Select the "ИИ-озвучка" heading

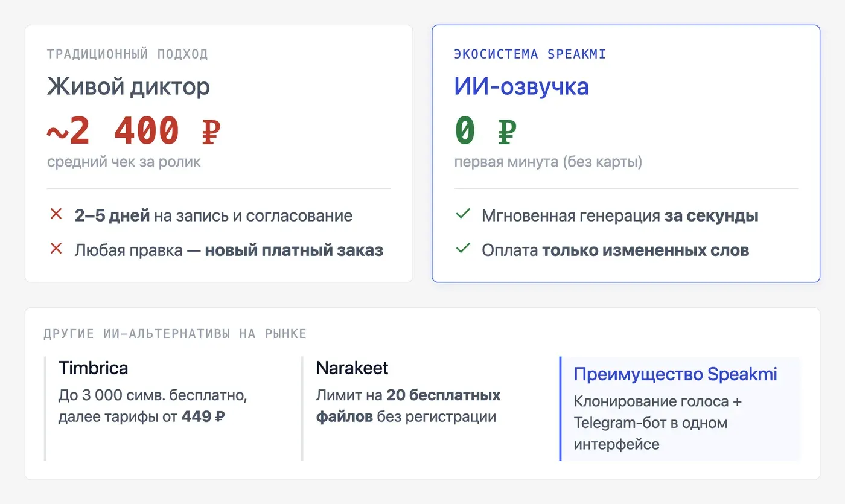coord(521,87)
